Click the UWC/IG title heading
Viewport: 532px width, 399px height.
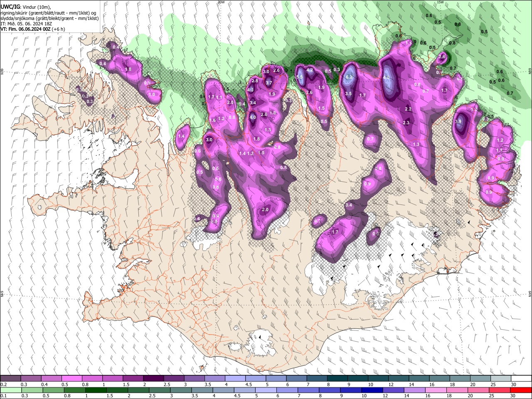click(x=10, y=7)
